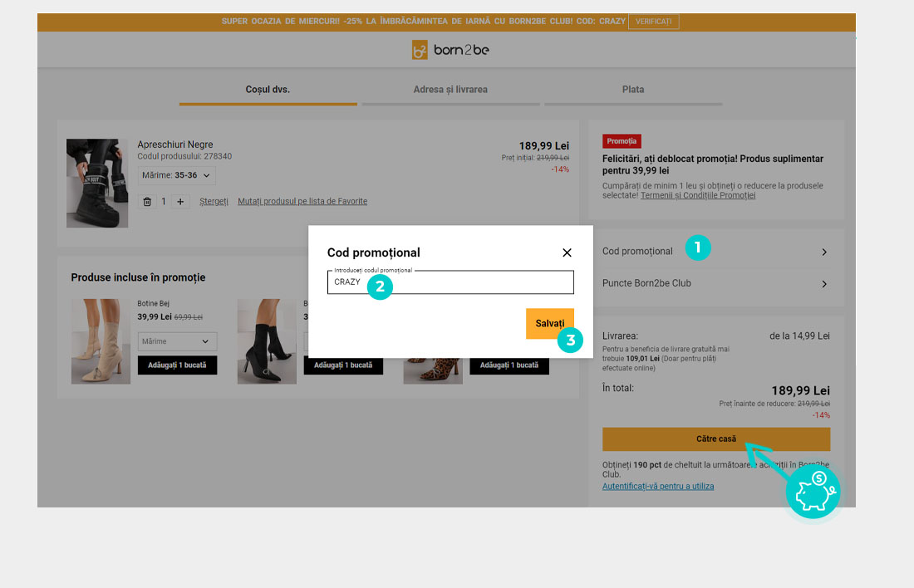The image size is (914, 588).
Task: Expand the Puncte Born2be Club row
Action: (715, 284)
